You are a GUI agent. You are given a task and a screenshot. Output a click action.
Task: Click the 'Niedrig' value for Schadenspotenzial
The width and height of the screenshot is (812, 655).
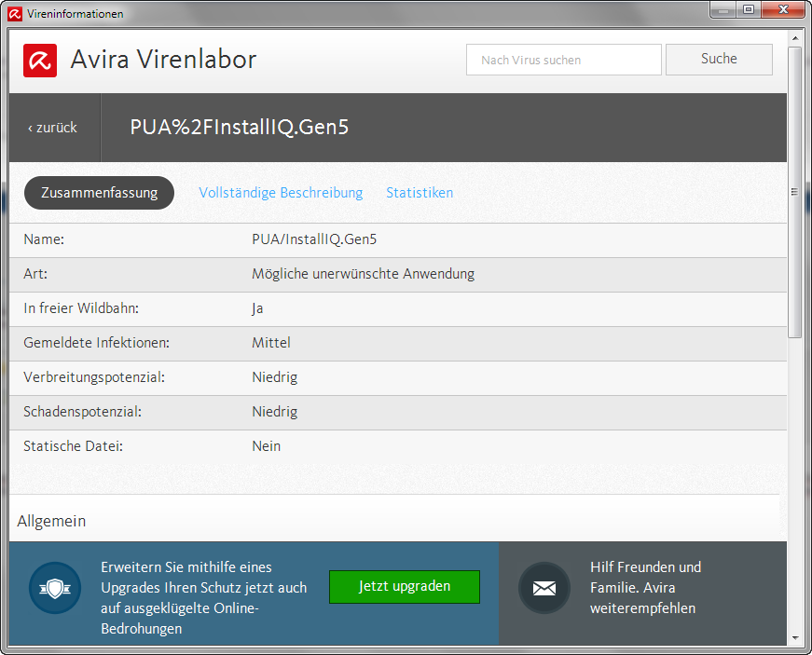[x=274, y=412]
